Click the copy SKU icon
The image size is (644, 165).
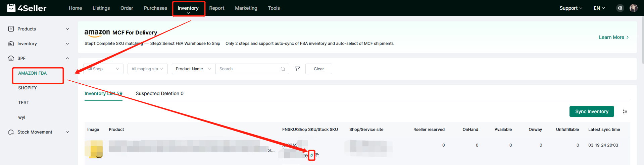click(x=317, y=155)
